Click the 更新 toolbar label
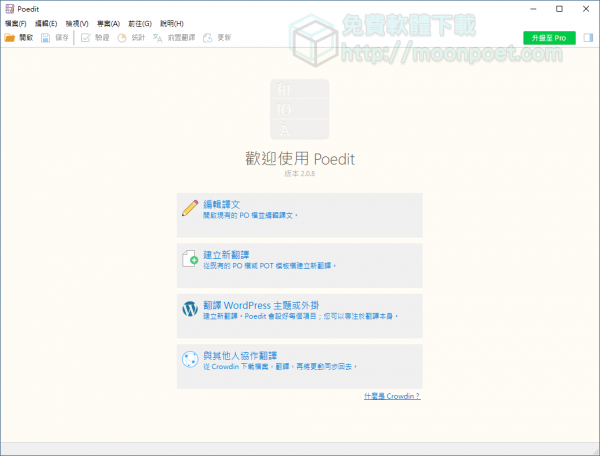The width and height of the screenshot is (600, 456). pyautogui.click(x=224, y=37)
